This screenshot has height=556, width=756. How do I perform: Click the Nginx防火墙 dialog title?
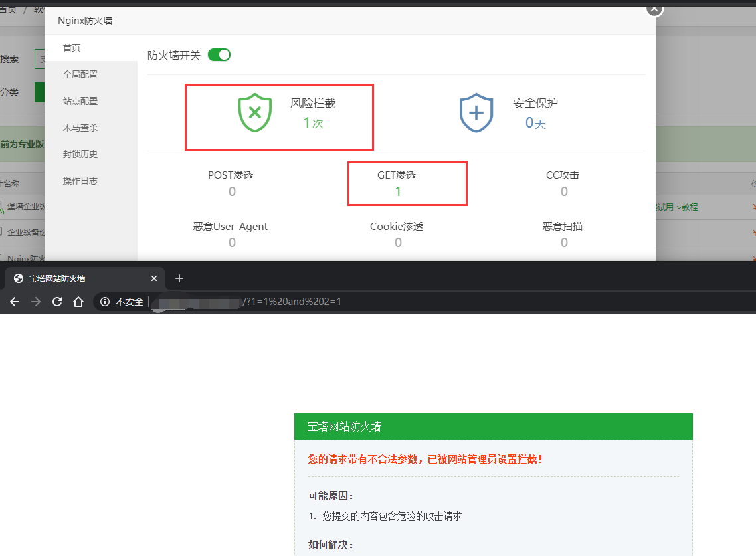tap(85, 20)
